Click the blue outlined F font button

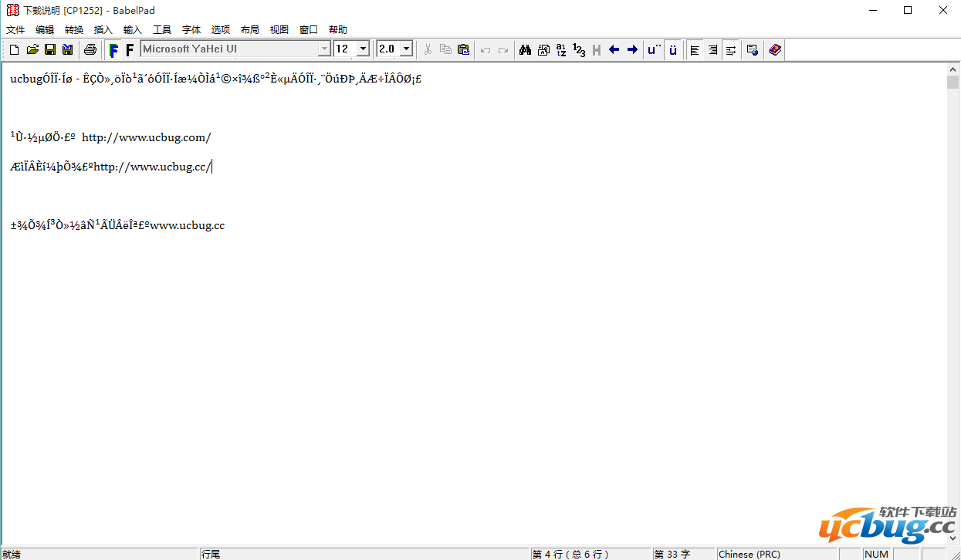113,50
